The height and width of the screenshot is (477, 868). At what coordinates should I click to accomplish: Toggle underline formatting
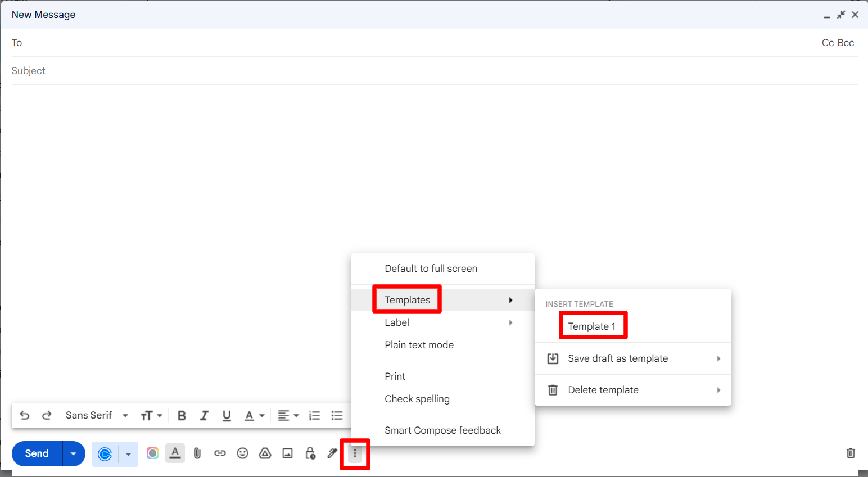pos(227,415)
